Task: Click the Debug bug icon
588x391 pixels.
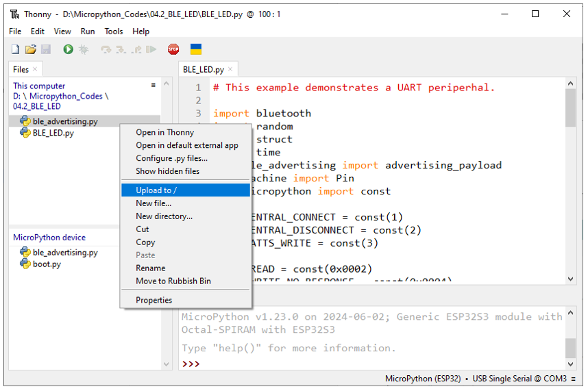Action: pyautogui.click(x=84, y=49)
